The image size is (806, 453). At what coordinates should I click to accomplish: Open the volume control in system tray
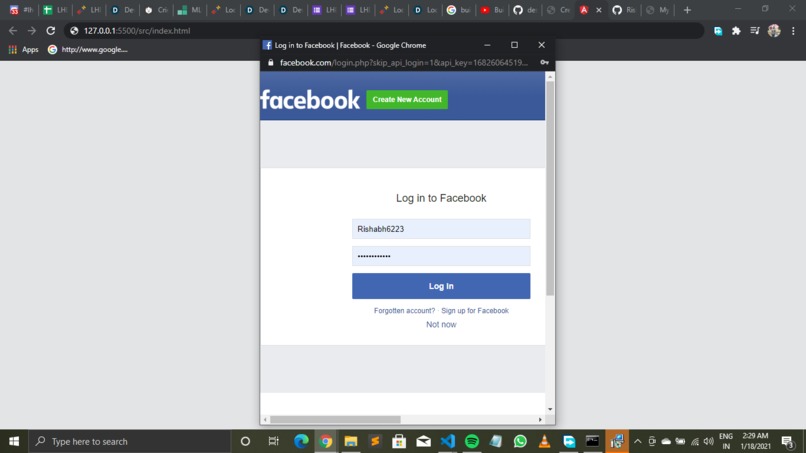[708, 441]
